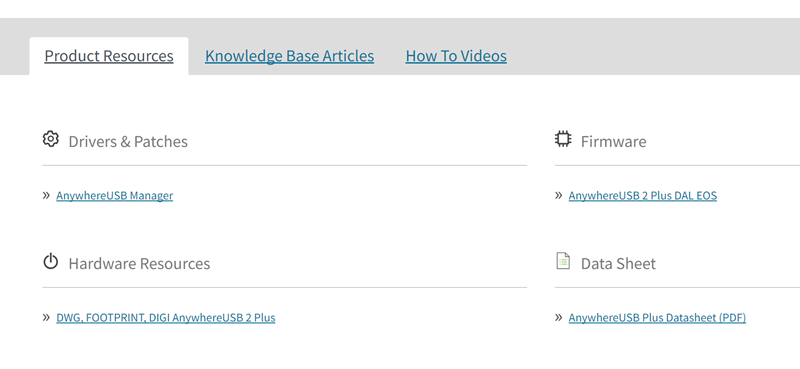This screenshot has height=369, width=800.
Task: Select the Product Resources tab
Action: (x=109, y=56)
